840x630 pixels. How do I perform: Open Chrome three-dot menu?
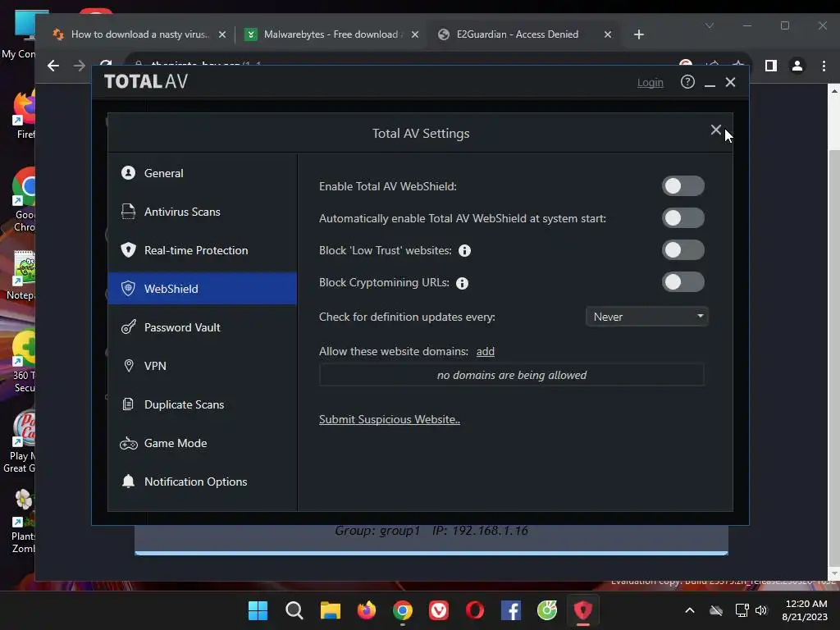pyautogui.click(x=824, y=66)
